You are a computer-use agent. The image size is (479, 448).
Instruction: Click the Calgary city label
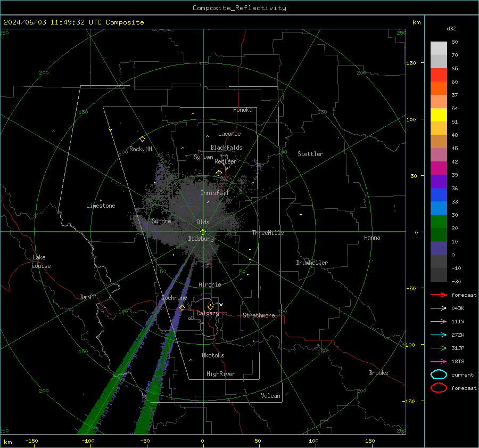208,313
